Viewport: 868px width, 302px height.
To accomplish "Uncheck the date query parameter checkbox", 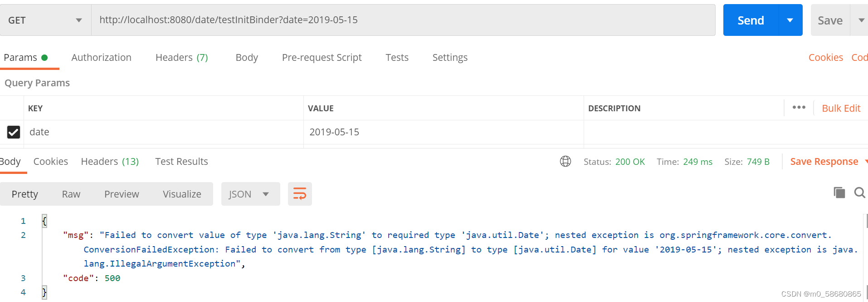I will 14,132.
